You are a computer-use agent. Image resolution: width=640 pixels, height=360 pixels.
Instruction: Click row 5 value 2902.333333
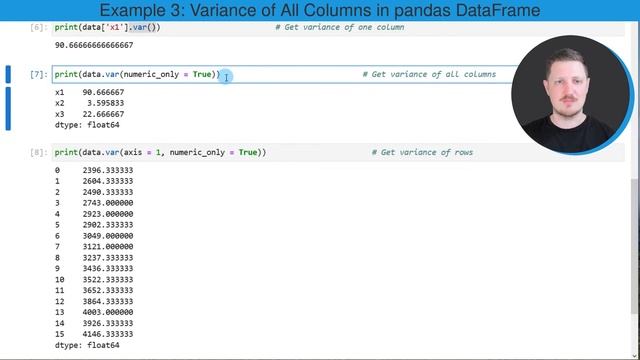click(x=108, y=225)
